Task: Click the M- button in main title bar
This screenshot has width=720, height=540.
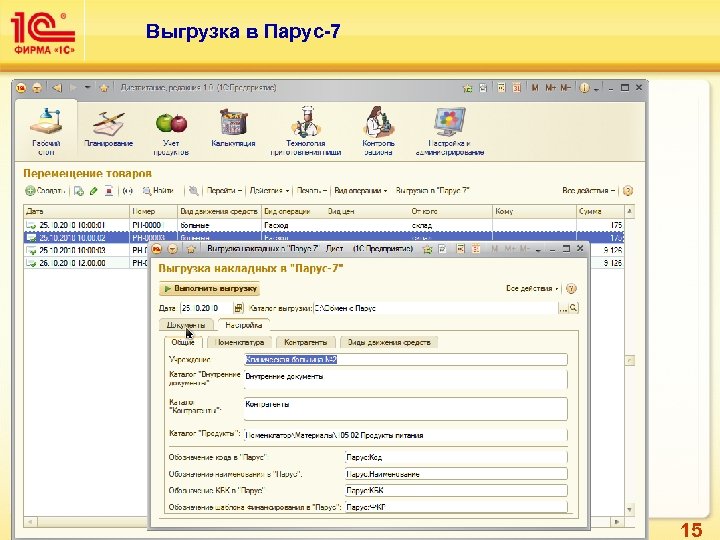Action: pyautogui.click(x=565, y=87)
